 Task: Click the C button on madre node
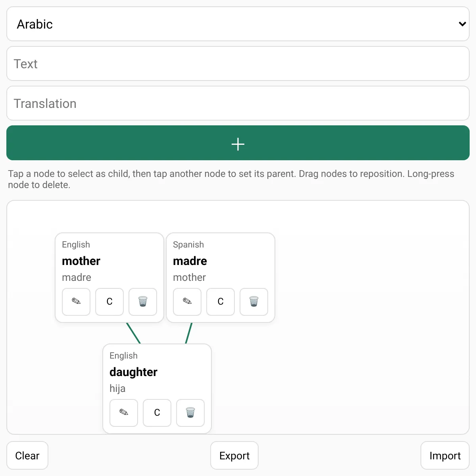tap(221, 301)
